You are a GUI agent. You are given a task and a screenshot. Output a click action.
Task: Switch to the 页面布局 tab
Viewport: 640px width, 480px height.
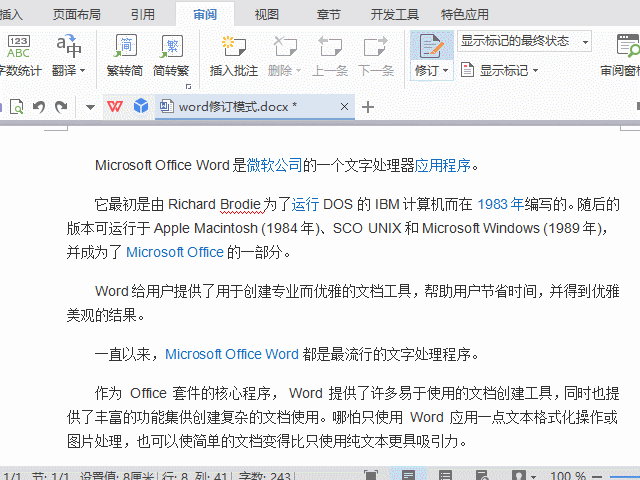click(x=76, y=15)
